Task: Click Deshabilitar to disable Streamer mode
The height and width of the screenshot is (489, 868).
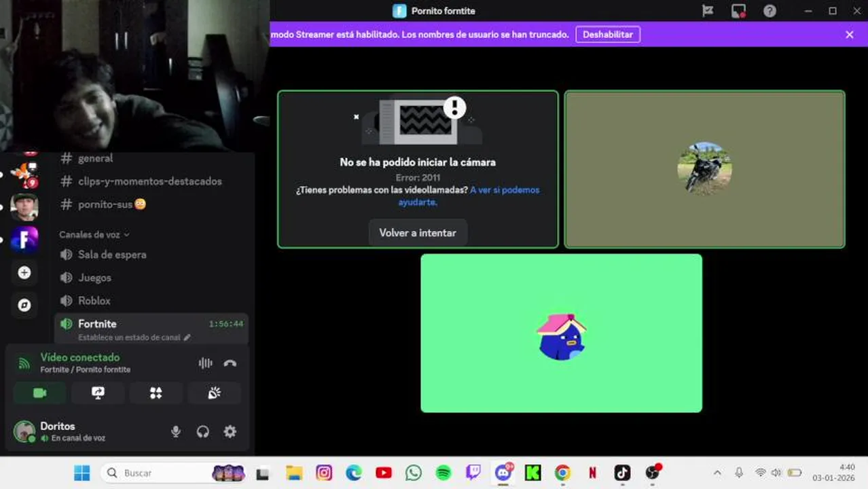Action: pos(608,35)
